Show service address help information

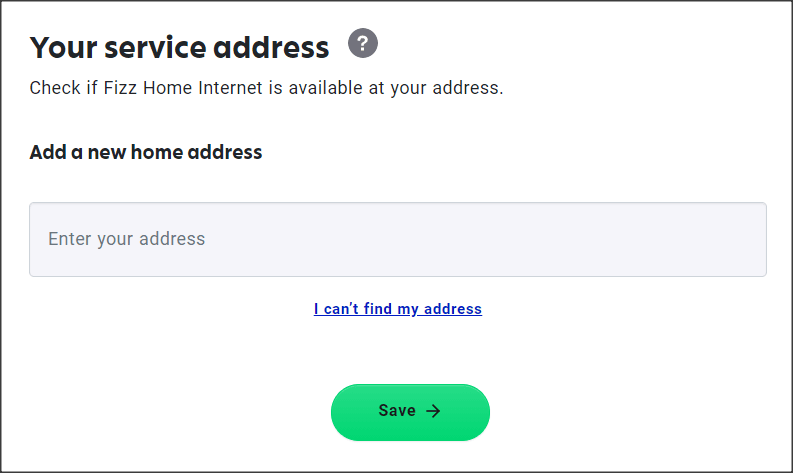(x=363, y=44)
